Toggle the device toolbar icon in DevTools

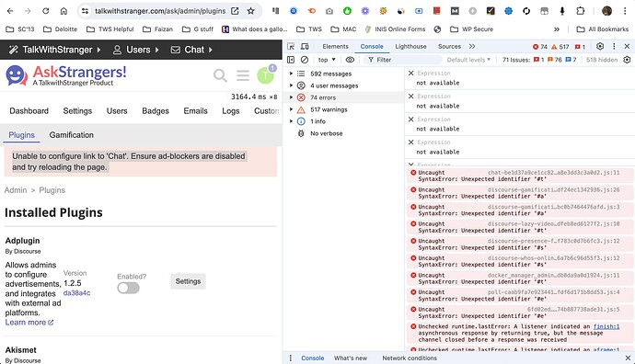tap(305, 47)
